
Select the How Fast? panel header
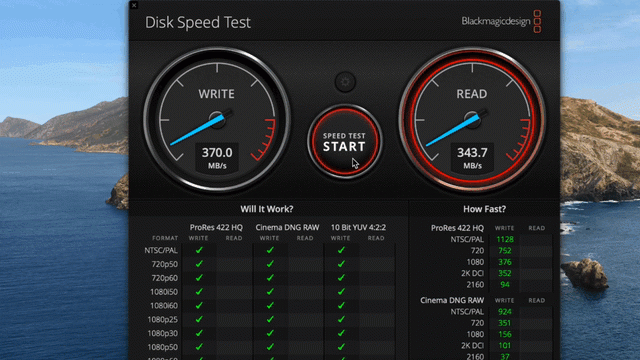click(484, 209)
